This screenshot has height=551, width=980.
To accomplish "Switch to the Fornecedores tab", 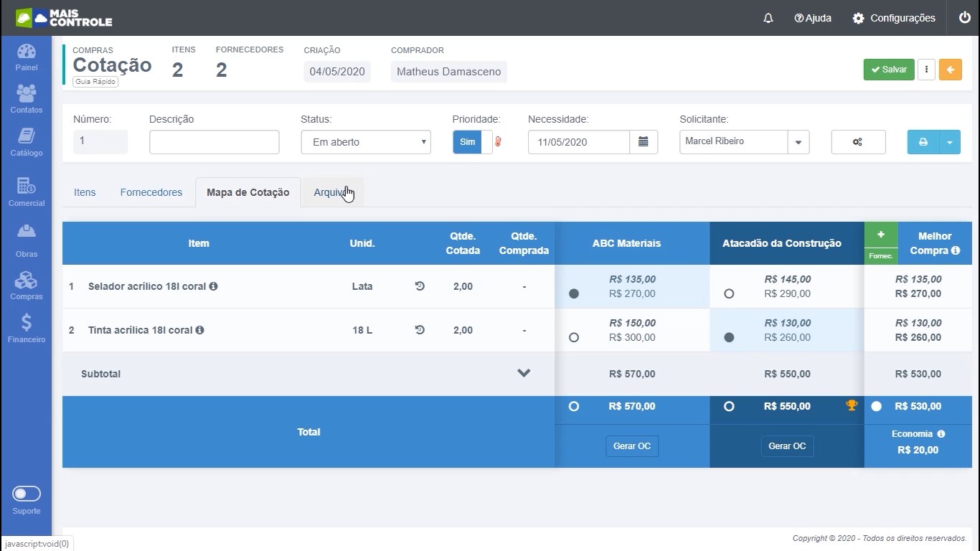I will [x=151, y=192].
